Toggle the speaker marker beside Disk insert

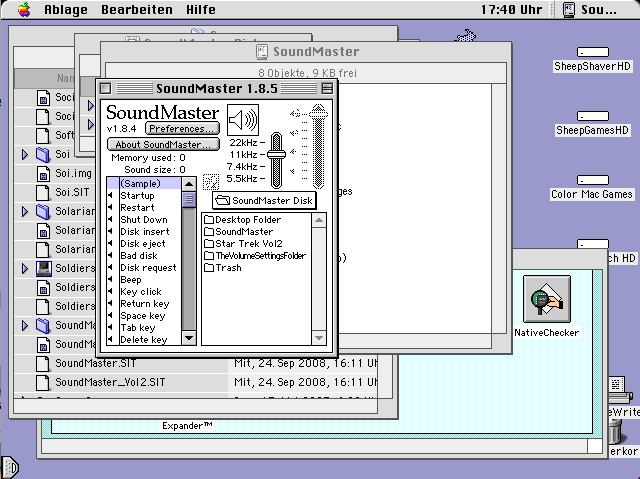110,231
